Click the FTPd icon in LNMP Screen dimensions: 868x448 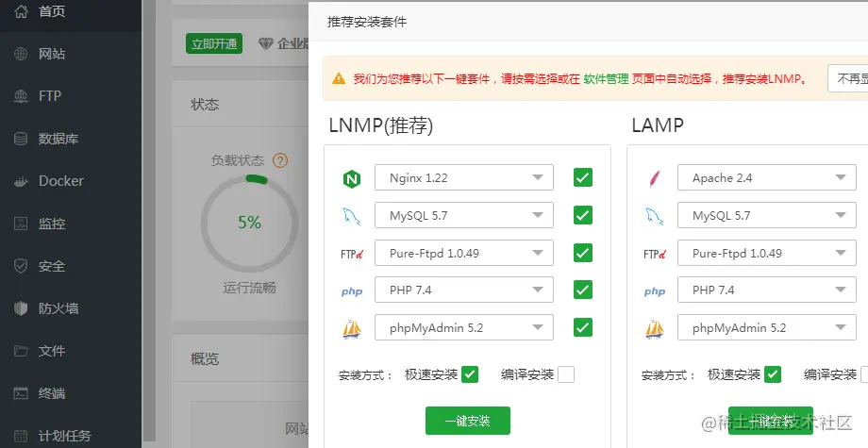coord(352,254)
